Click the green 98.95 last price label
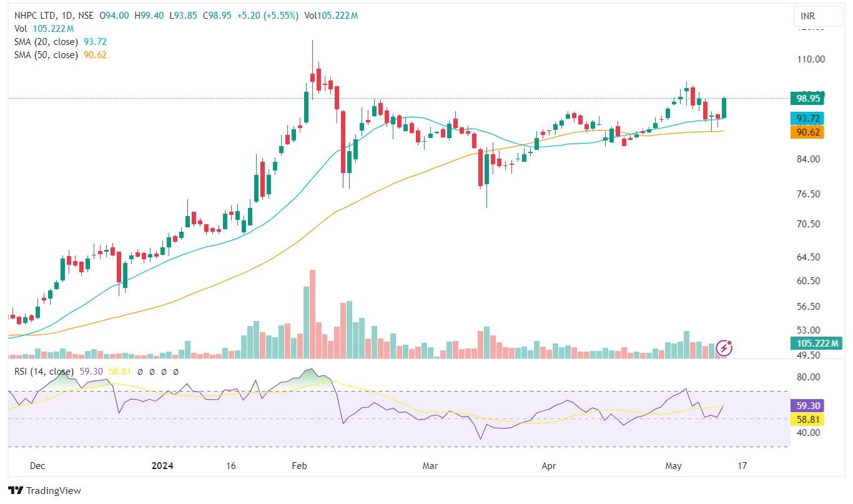Image resolution: width=853 pixels, height=504 pixels. (807, 99)
